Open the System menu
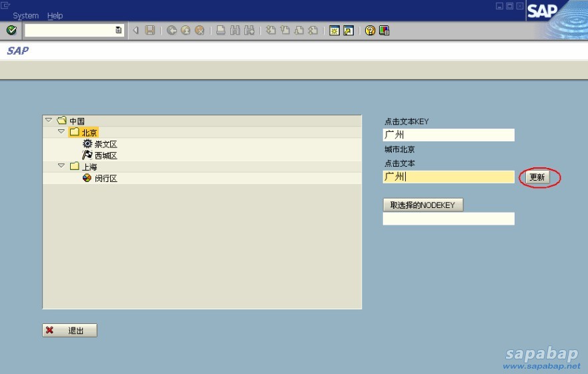 26,16
